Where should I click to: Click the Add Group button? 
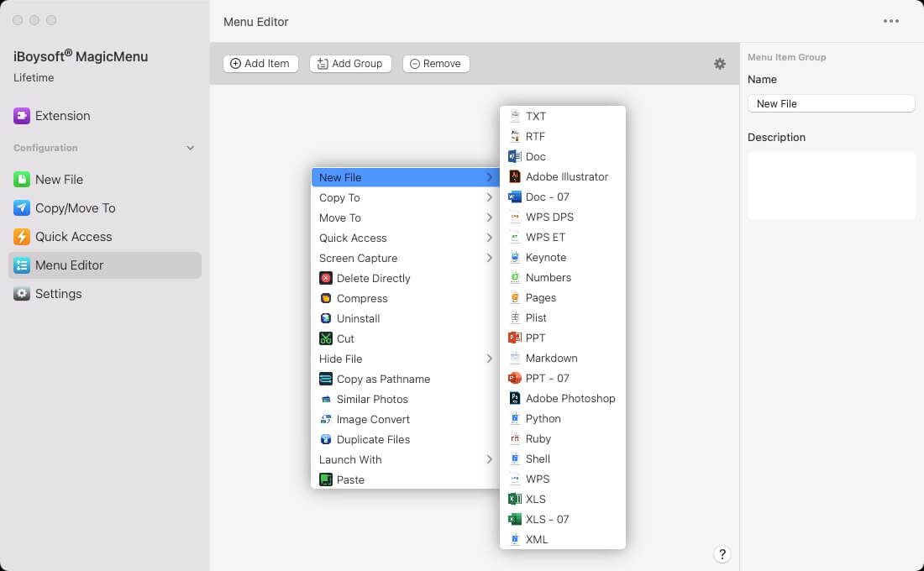(x=350, y=64)
